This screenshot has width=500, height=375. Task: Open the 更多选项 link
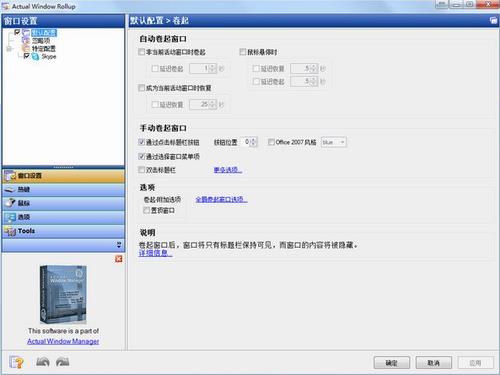pos(228,170)
